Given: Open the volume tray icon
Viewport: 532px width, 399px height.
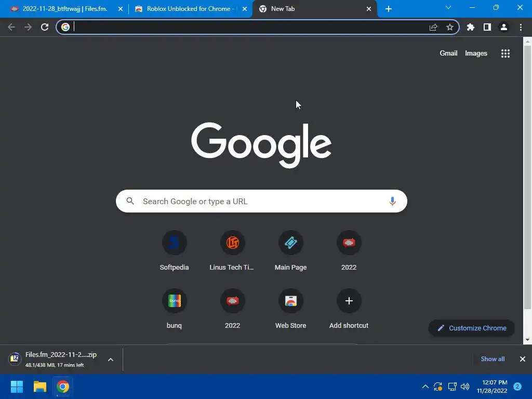Looking at the screenshot, I should click(x=465, y=387).
